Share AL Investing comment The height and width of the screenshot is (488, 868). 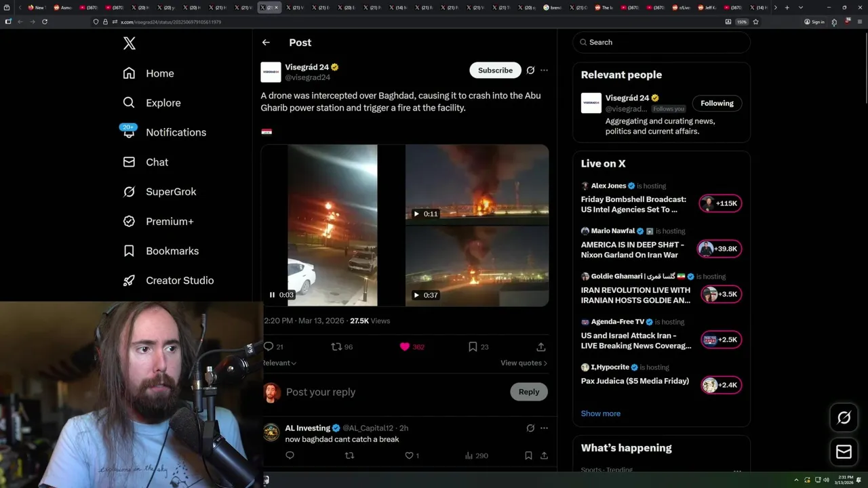pos(544,455)
